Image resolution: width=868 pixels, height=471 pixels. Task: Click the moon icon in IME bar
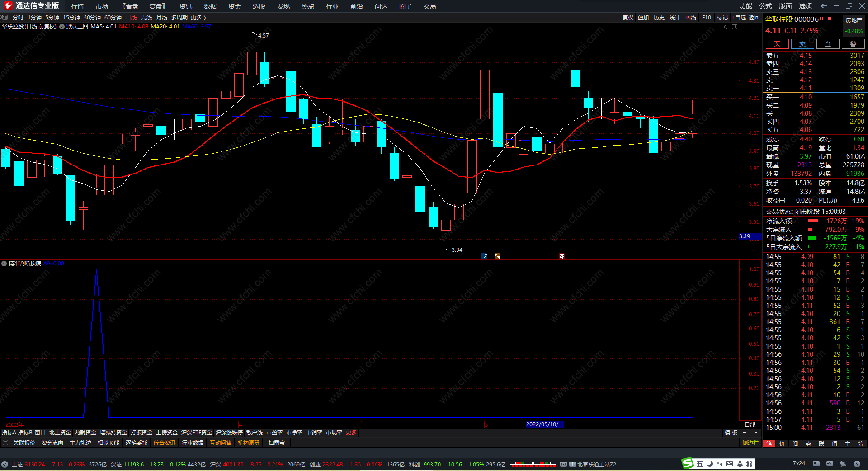[710, 464]
